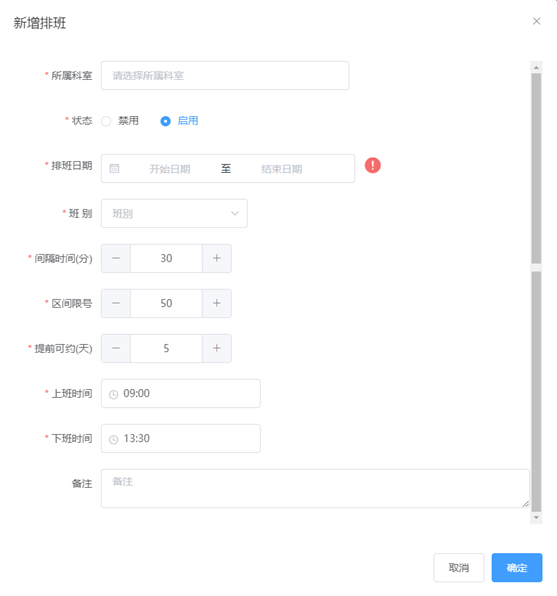Click the clock icon in 下班时间
Image resolution: width=557 pixels, height=596 pixels.
point(114,440)
